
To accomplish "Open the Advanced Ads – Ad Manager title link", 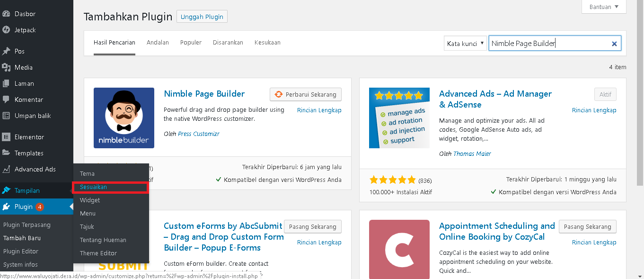I will pyautogui.click(x=495, y=99).
